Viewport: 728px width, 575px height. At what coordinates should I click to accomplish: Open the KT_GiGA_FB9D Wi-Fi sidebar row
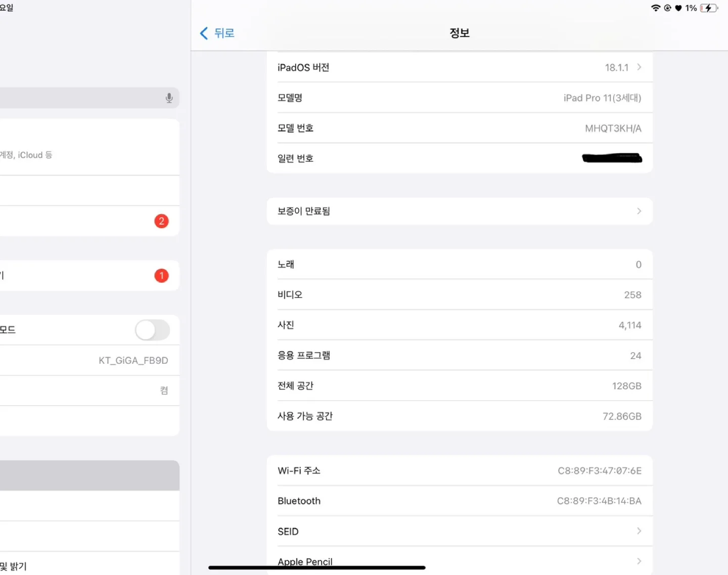(89, 360)
